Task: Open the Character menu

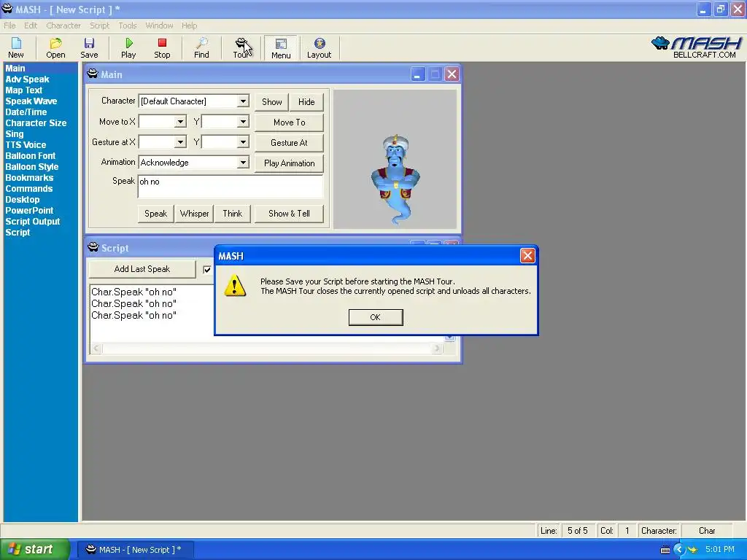Action: tap(63, 26)
